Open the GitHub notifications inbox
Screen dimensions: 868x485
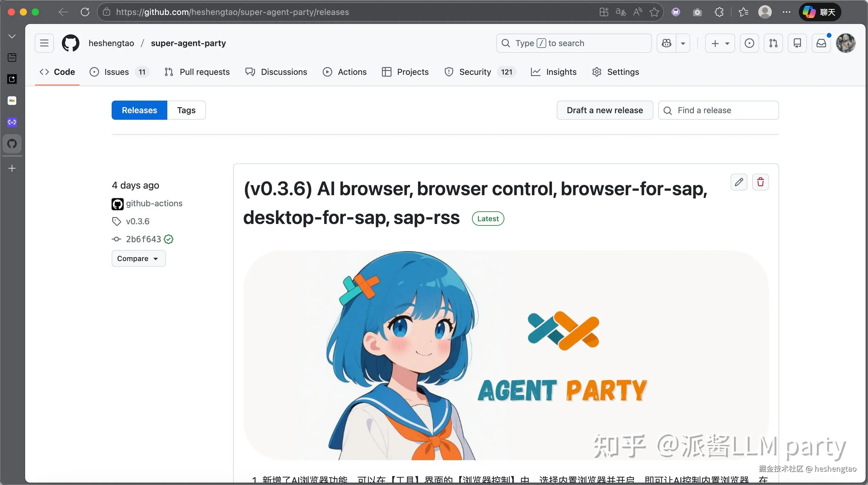pos(821,43)
